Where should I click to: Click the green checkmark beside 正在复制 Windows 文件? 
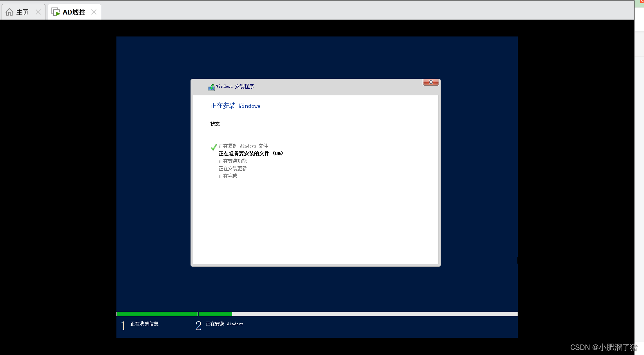point(214,147)
